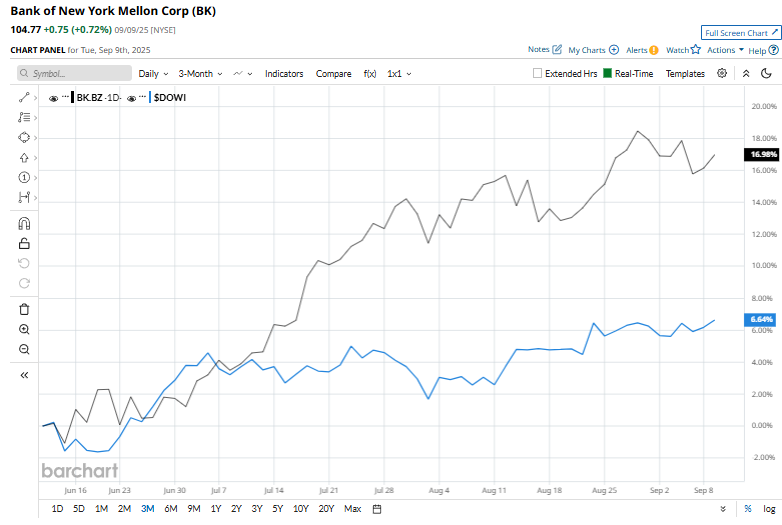Expand the bottom panel double down chevron
This screenshot has width=782, height=525.
point(723,509)
